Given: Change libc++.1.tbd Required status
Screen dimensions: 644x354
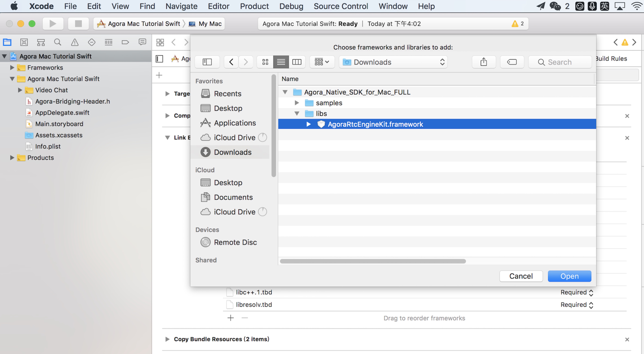Looking at the screenshot, I should [577, 292].
